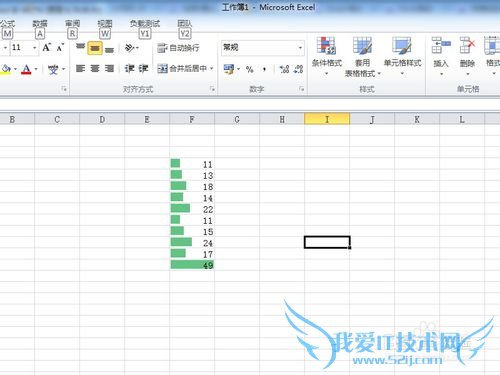Viewport: 500px width, 375px height.
Task: Click the insert cells (插入) icon
Action: click(441, 46)
